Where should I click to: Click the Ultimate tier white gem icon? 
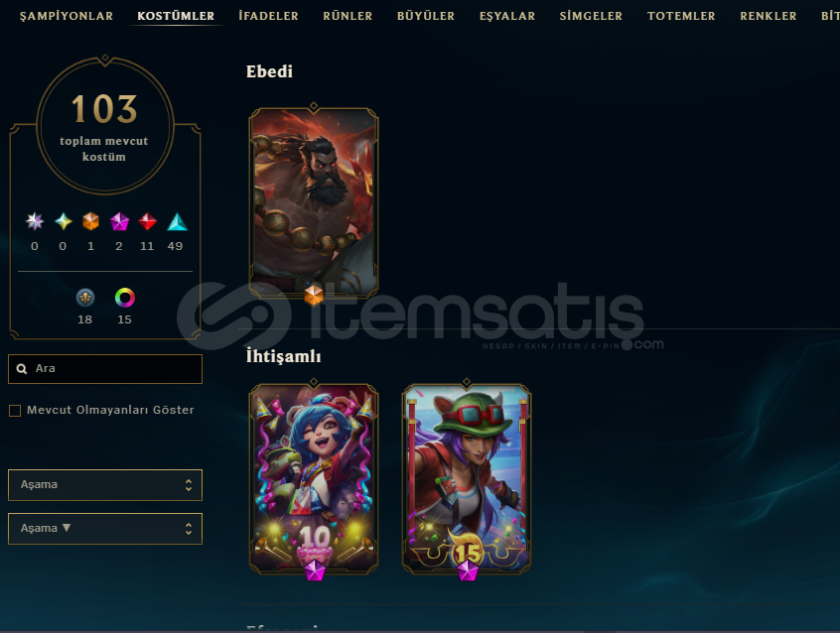[35, 221]
